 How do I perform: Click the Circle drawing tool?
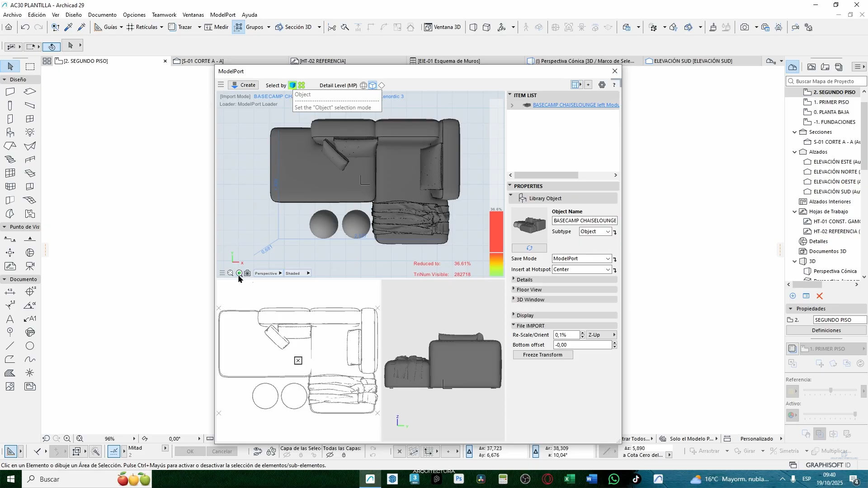click(x=30, y=346)
